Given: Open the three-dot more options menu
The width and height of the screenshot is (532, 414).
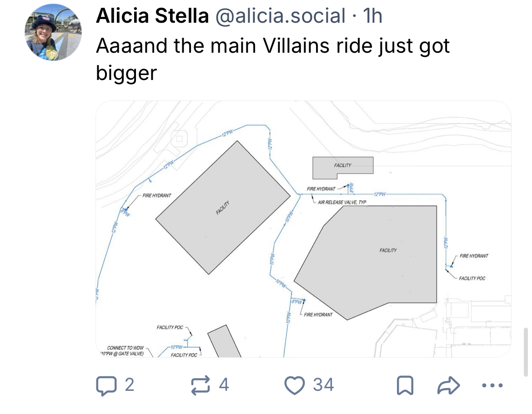Looking at the screenshot, I should pyautogui.click(x=492, y=386).
